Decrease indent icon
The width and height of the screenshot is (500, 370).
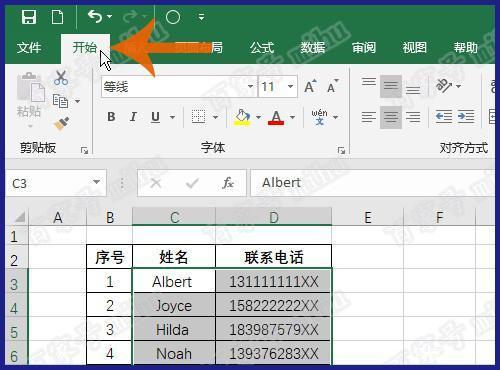(444, 117)
